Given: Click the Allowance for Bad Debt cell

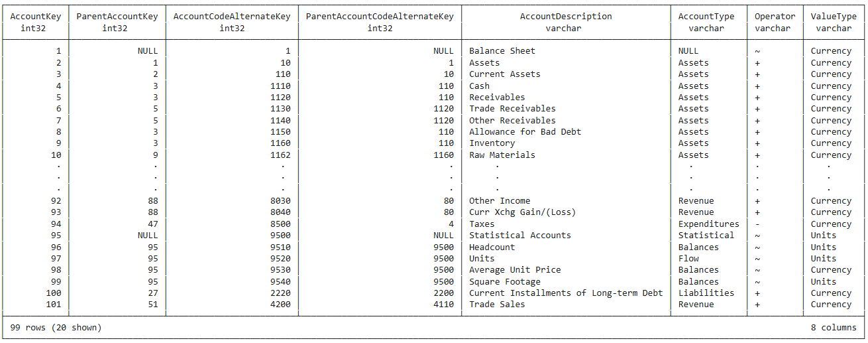Looking at the screenshot, I should (525, 132).
